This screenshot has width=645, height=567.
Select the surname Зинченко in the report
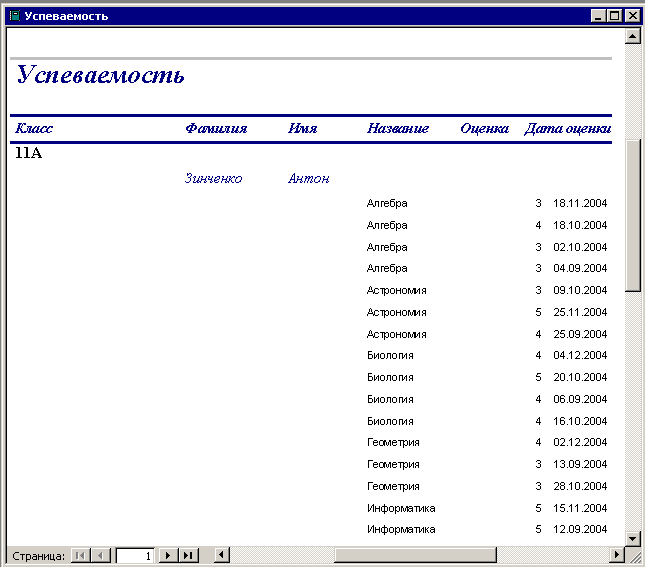[213, 179]
